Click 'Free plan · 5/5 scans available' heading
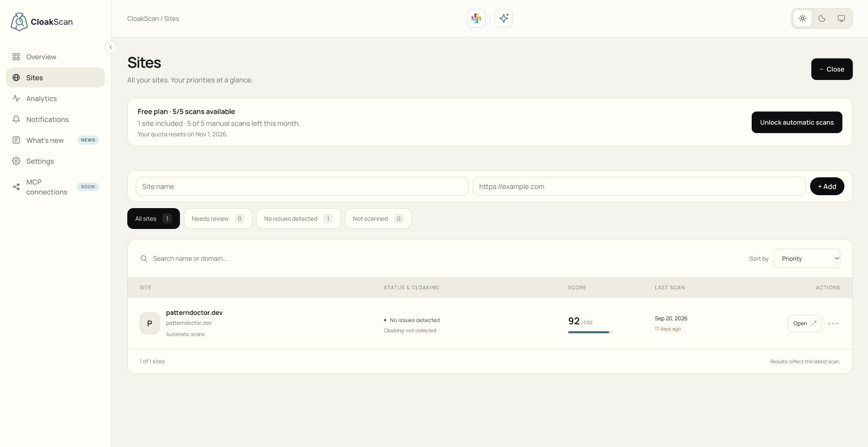The image size is (868, 447). (186, 112)
